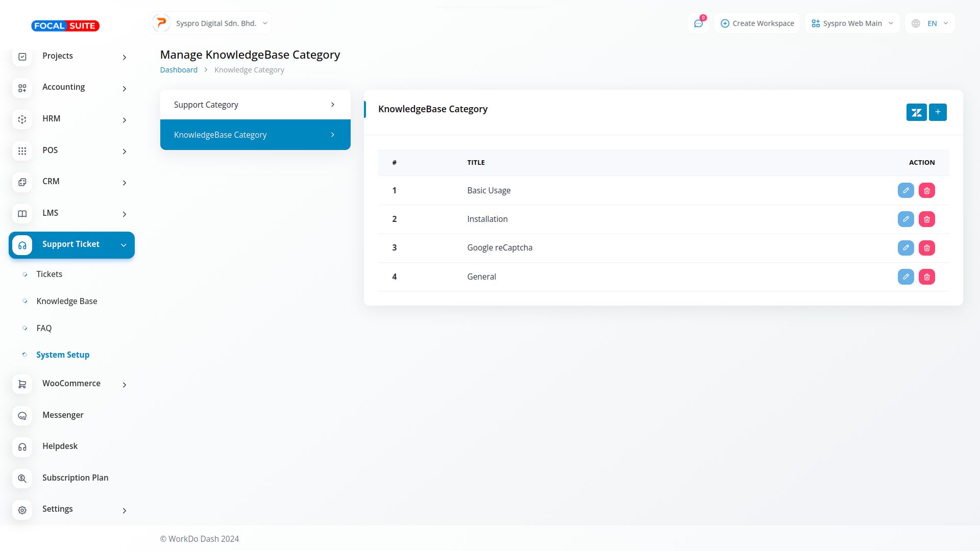This screenshot has height=551, width=980.
Task: Edit the Google reCaptcha category
Action: tap(905, 248)
